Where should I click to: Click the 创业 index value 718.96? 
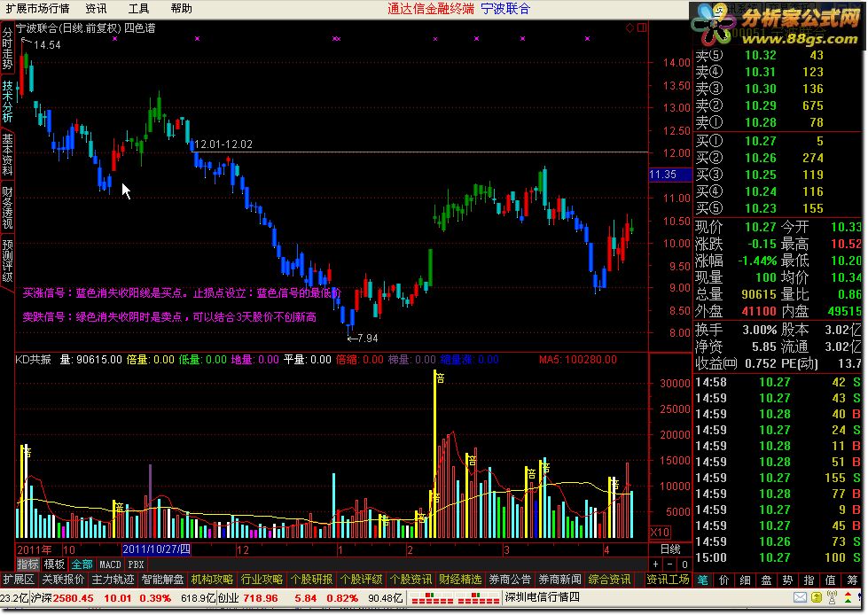[x=260, y=598]
